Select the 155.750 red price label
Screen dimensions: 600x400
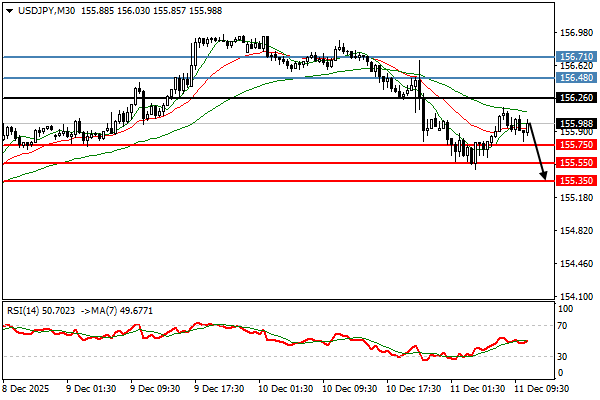click(x=577, y=145)
